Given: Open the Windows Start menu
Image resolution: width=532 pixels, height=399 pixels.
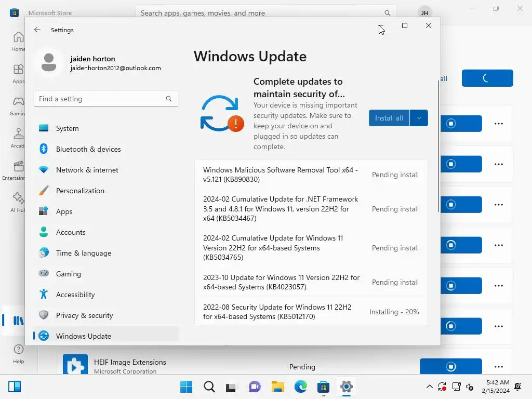Looking at the screenshot, I should (186, 387).
